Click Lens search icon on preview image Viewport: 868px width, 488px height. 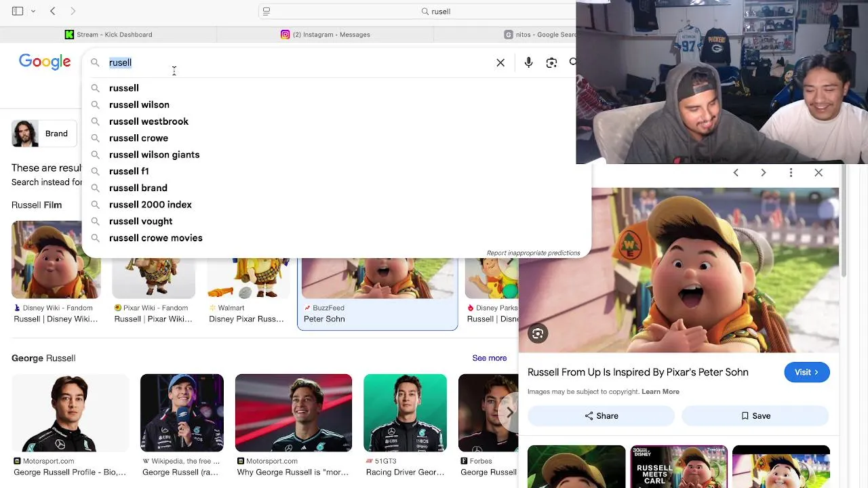pos(538,333)
